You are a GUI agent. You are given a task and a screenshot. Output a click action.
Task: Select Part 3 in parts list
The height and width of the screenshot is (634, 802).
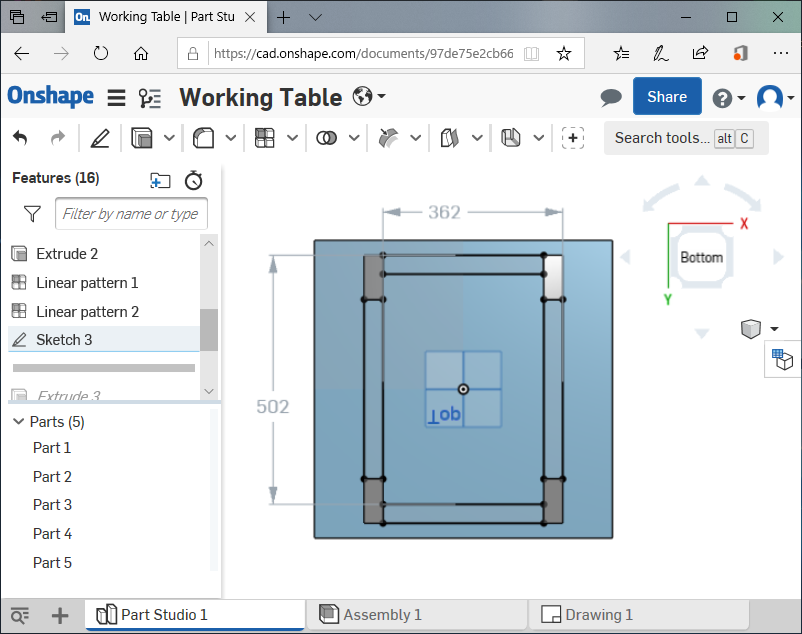tap(52, 505)
